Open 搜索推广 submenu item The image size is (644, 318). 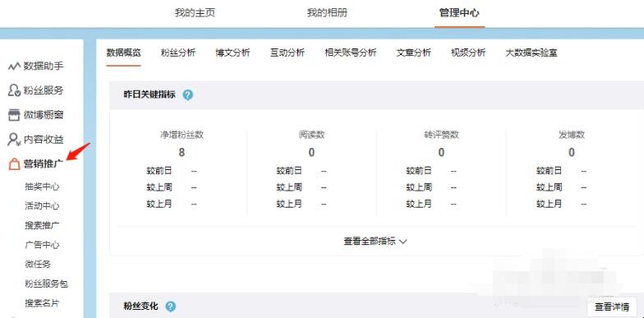42,225
